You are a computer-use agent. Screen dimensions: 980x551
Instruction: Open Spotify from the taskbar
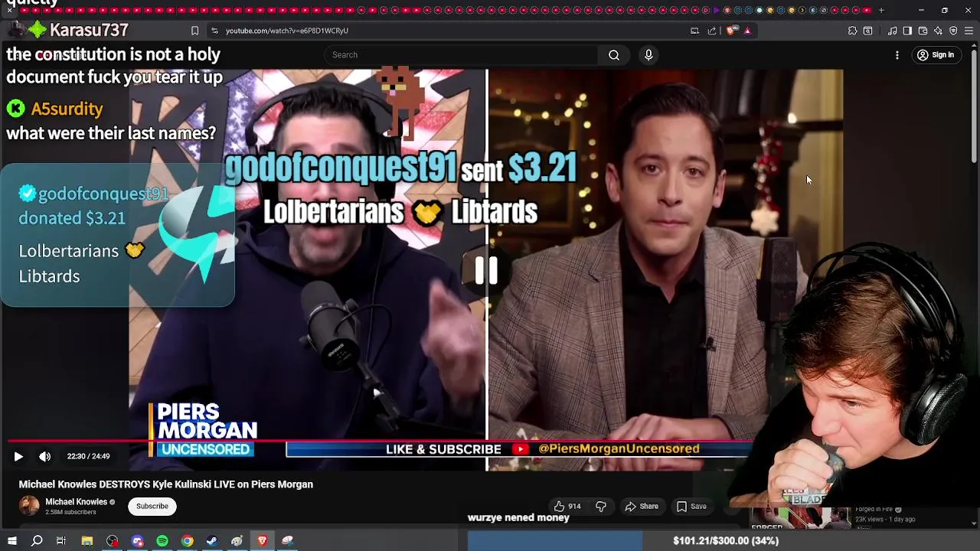[162, 540]
